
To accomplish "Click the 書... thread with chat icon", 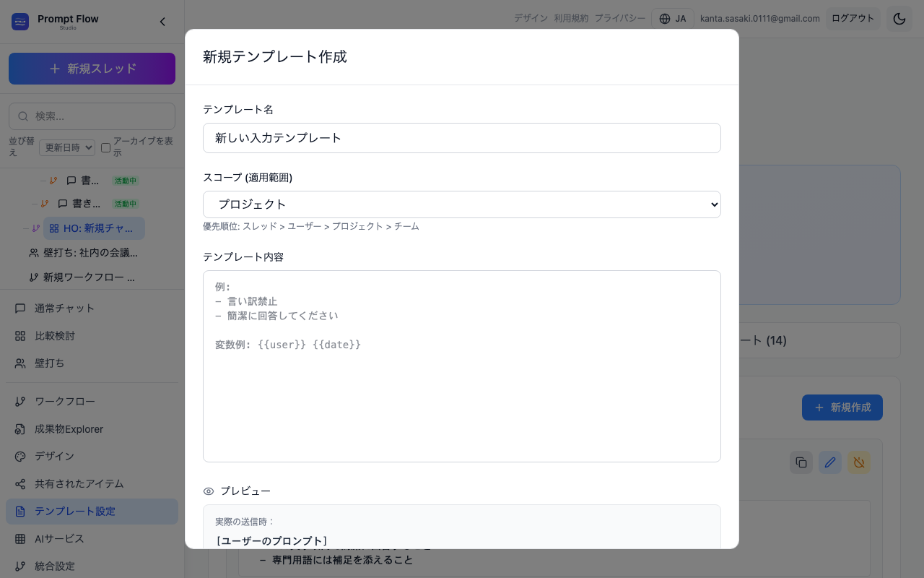I will (83, 181).
